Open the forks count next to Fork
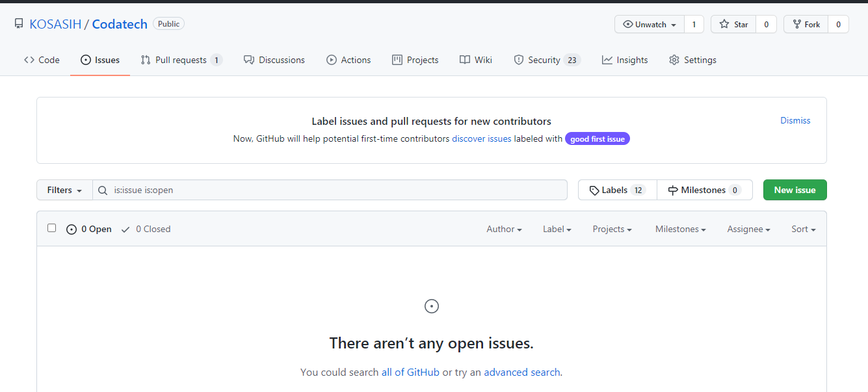The height and width of the screenshot is (392, 868). coord(838,25)
